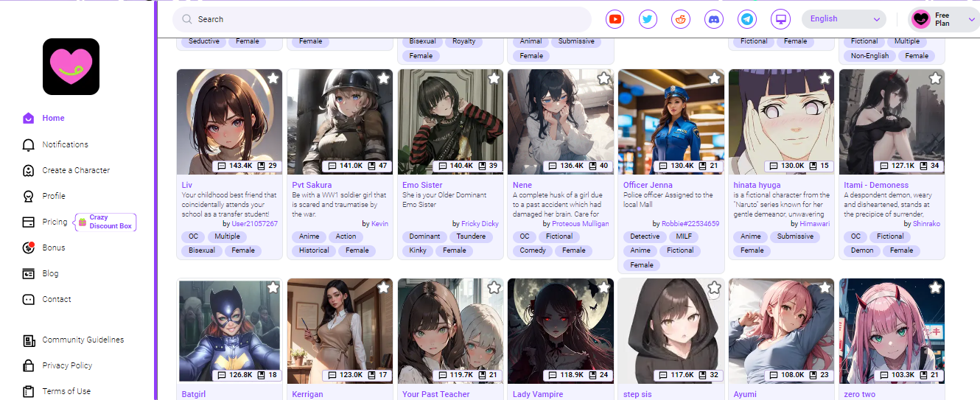The height and width of the screenshot is (400, 980).
Task: Open Notifications in the sidebar
Action: (x=65, y=144)
